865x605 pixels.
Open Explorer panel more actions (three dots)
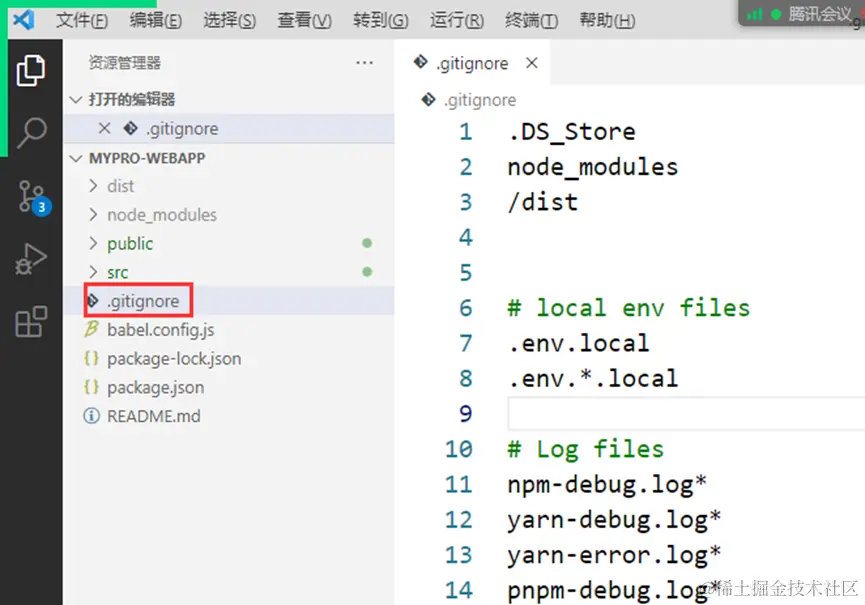pyautogui.click(x=364, y=63)
